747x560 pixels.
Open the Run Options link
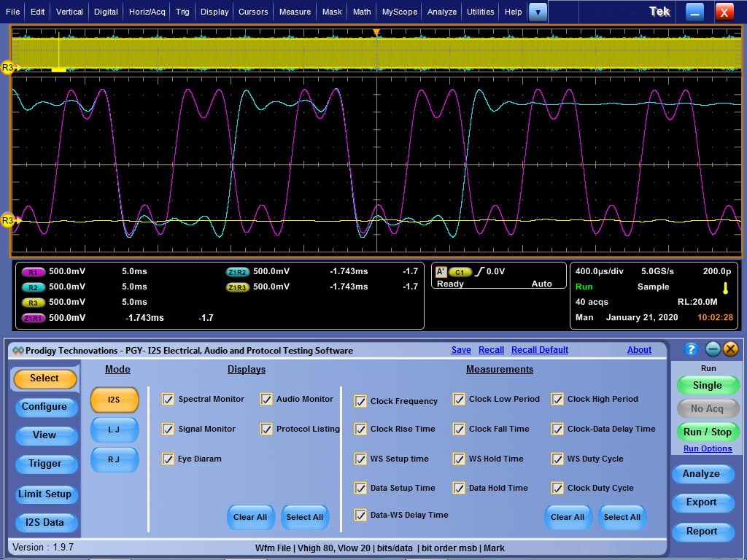[707, 448]
